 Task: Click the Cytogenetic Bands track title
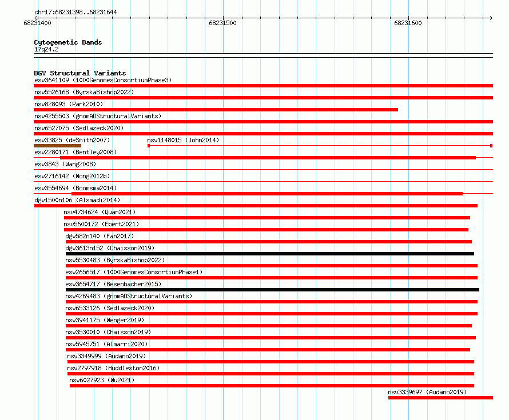(68, 42)
